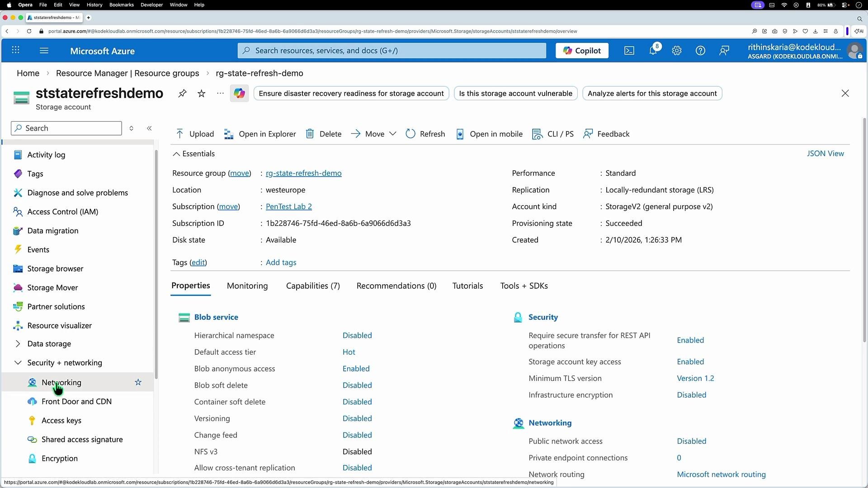868x488 pixels.
Task: Click Blob anonymous access Enabled value
Action: [356, 369]
